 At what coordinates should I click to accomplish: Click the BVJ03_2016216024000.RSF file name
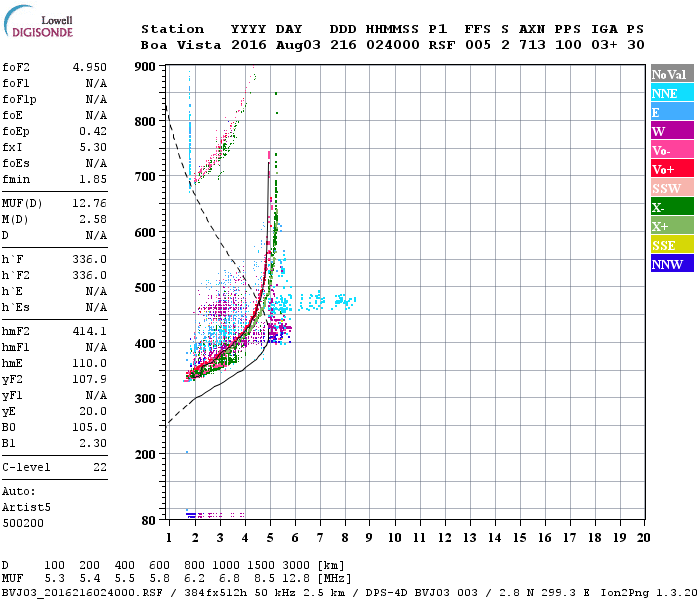82,593
